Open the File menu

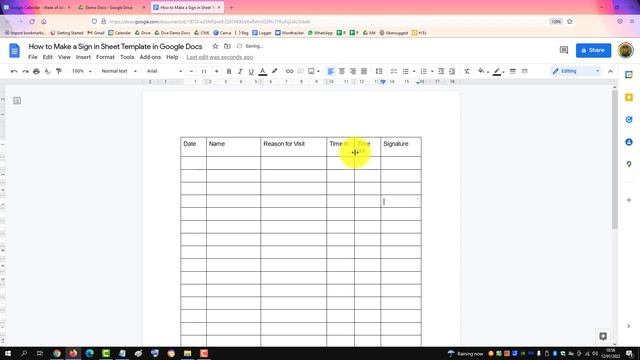point(33,57)
